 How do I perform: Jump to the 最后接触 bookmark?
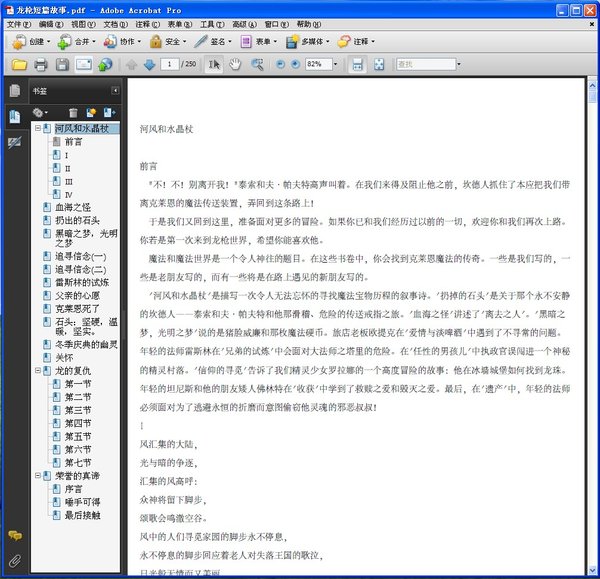[x=82, y=515]
